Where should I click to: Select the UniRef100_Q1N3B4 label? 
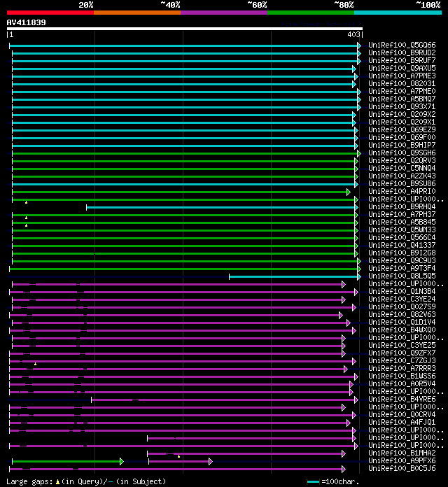coord(402,291)
